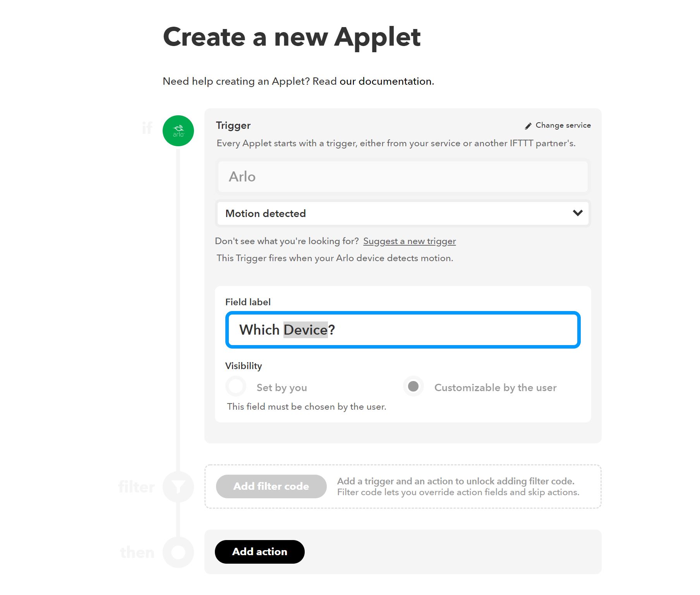Select the 'Set by you' radio button

(x=236, y=386)
